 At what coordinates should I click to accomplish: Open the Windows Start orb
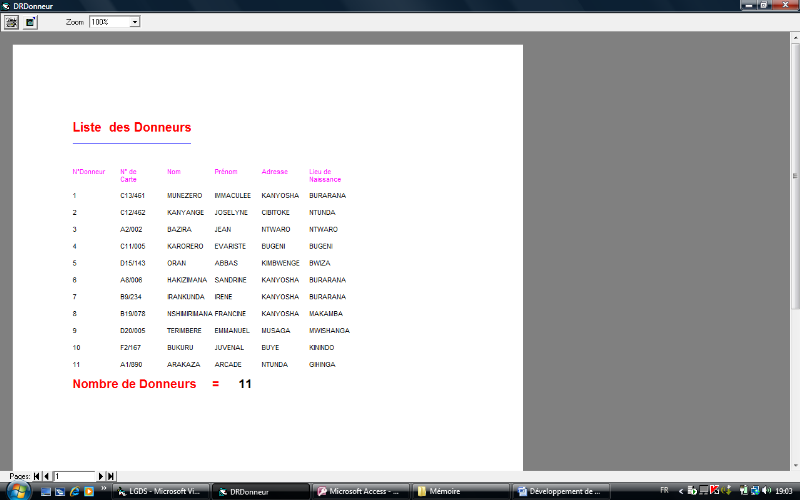(x=18, y=491)
